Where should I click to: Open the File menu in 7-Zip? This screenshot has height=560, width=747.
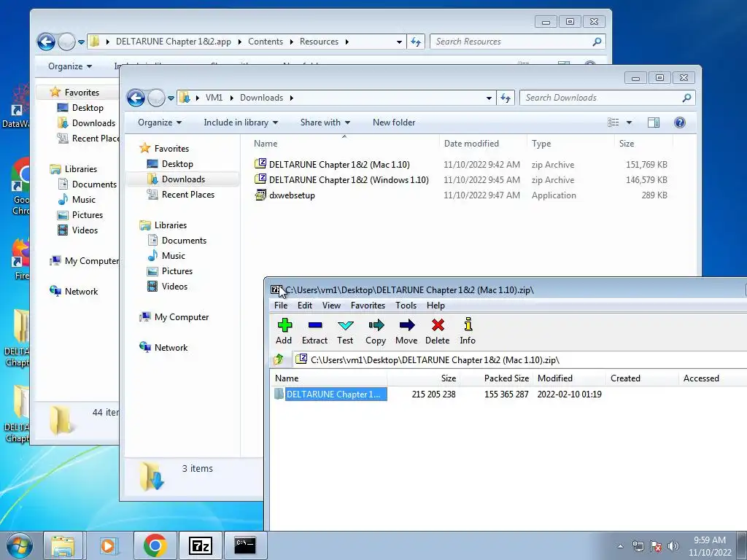tap(281, 306)
